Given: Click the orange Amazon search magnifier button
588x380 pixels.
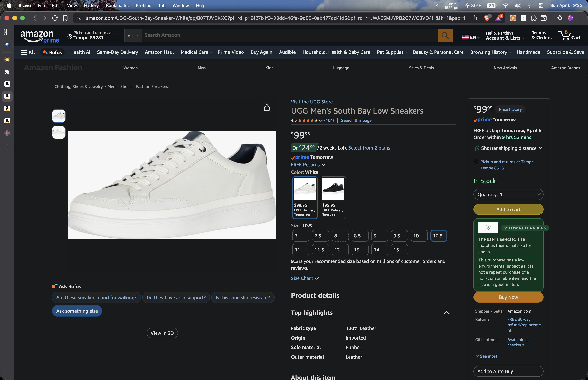Looking at the screenshot, I should [x=445, y=35].
